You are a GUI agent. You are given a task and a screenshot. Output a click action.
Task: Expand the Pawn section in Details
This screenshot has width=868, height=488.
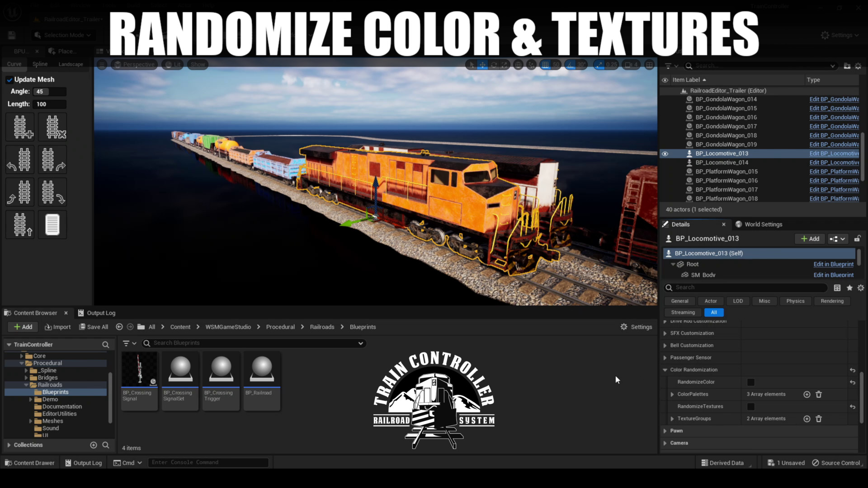665,431
